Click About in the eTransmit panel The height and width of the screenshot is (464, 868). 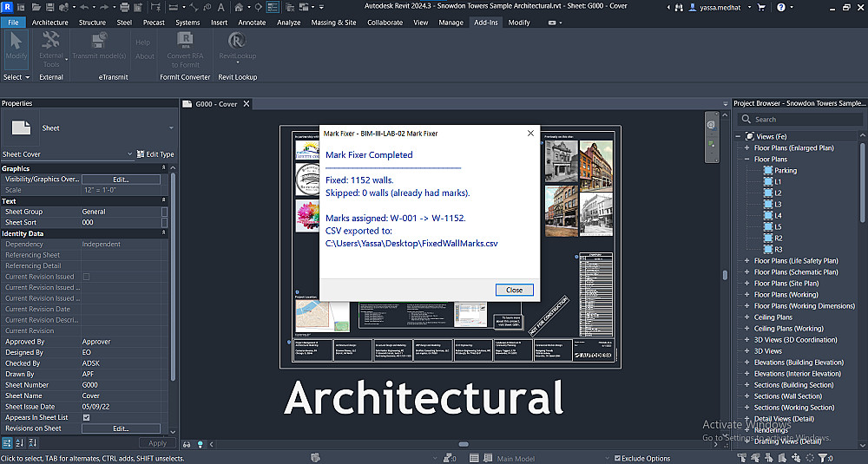click(145, 56)
